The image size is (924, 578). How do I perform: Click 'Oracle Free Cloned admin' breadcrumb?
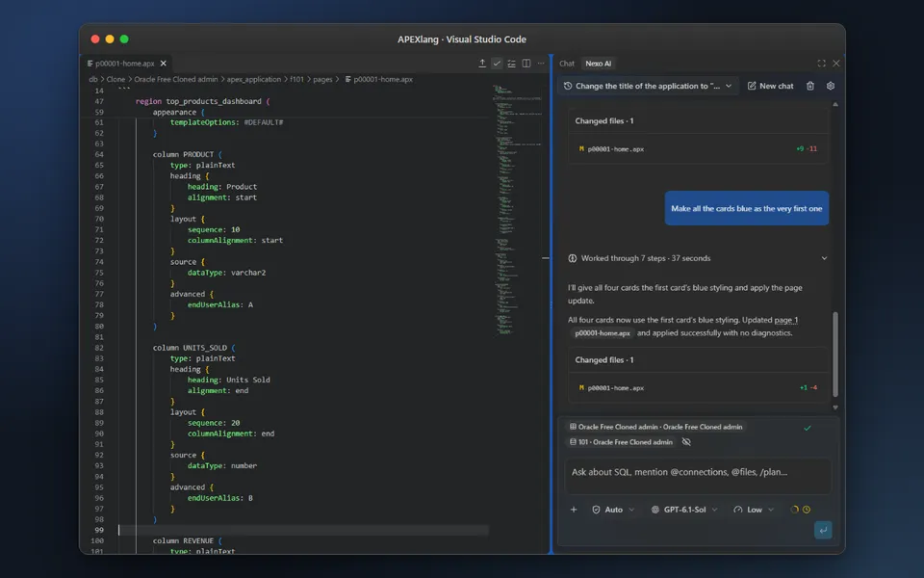click(175, 79)
